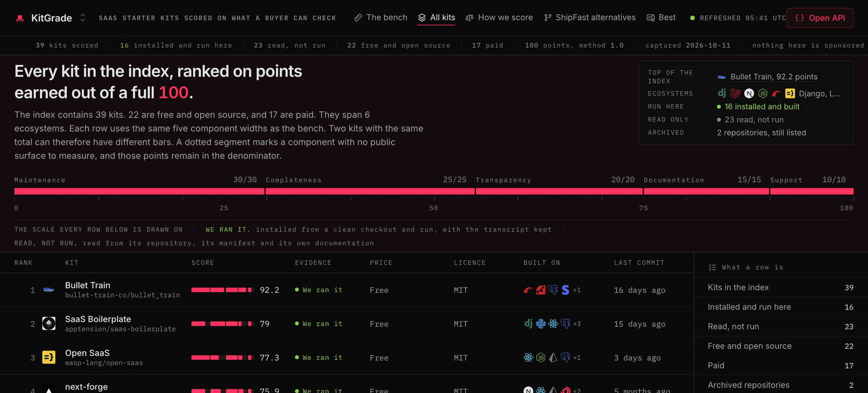Click the We ran it badge for Open SaaS

point(319,357)
